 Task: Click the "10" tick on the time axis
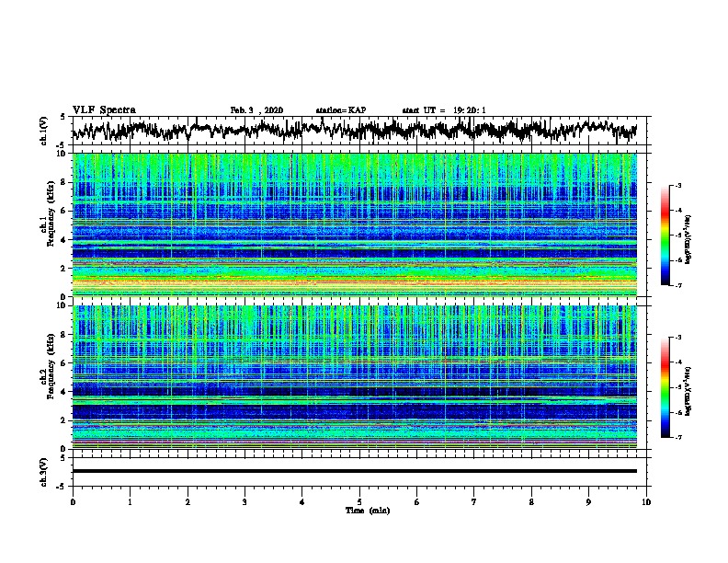[x=646, y=502]
